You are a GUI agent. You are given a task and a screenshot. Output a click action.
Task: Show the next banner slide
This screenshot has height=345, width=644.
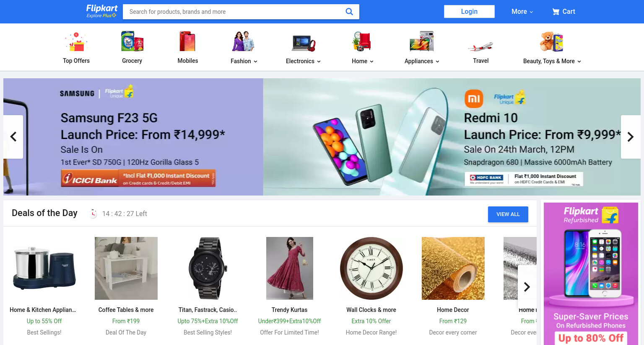pyautogui.click(x=631, y=137)
